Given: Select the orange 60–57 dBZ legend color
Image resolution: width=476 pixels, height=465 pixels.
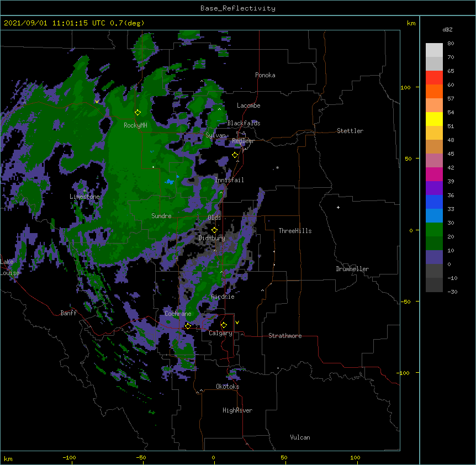Looking at the screenshot, I should click(434, 91).
